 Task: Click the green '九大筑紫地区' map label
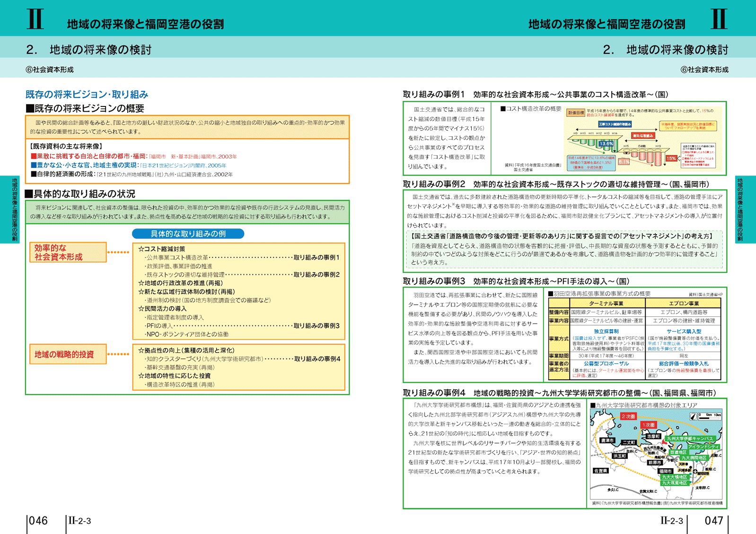point(675,483)
